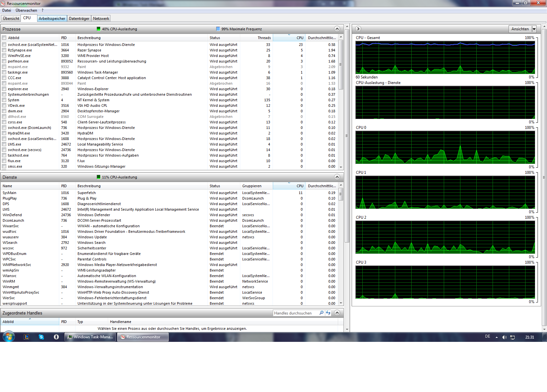Launch the pinned L app in taskbar
The width and height of the screenshot is (547, 392).
(26, 337)
